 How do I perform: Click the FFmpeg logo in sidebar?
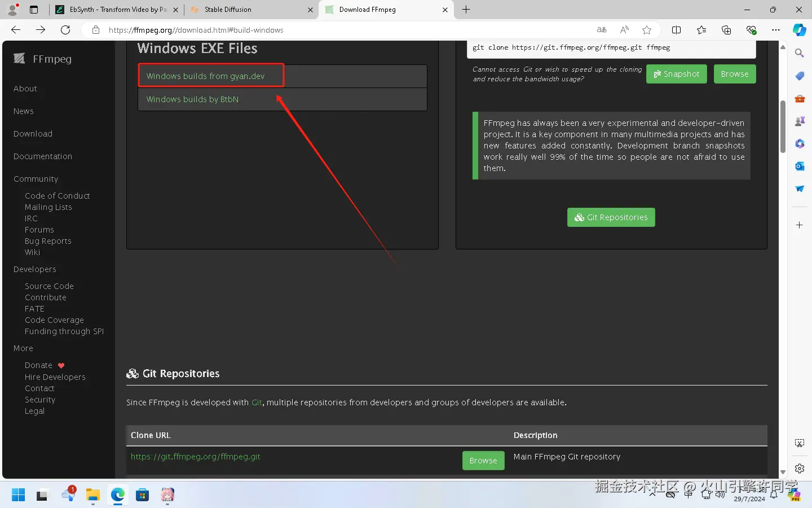coord(42,59)
